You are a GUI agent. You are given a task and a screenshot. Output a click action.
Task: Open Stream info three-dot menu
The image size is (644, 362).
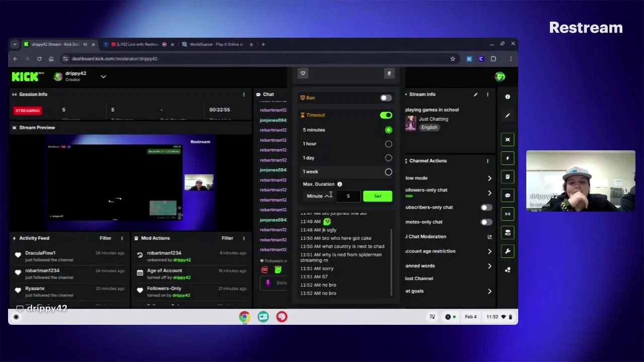488,95
